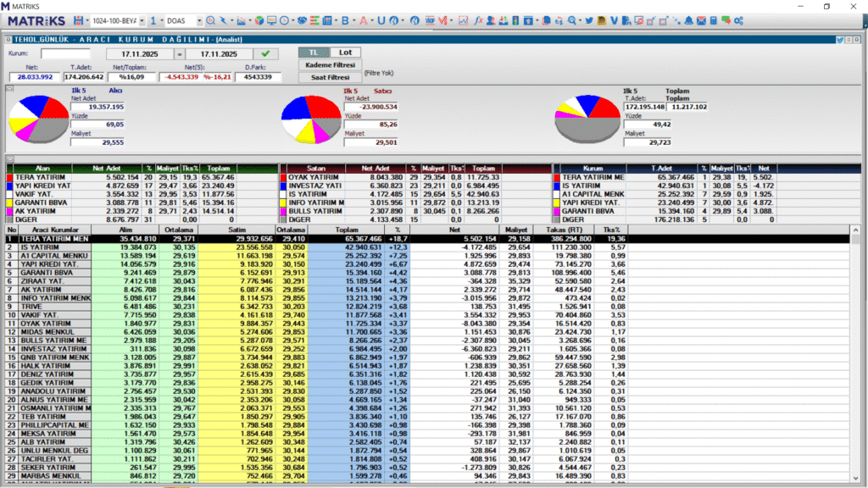Open the search magnifier tool in toolbar
Viewport: 868px width, 488px height.
pos(210,20)
